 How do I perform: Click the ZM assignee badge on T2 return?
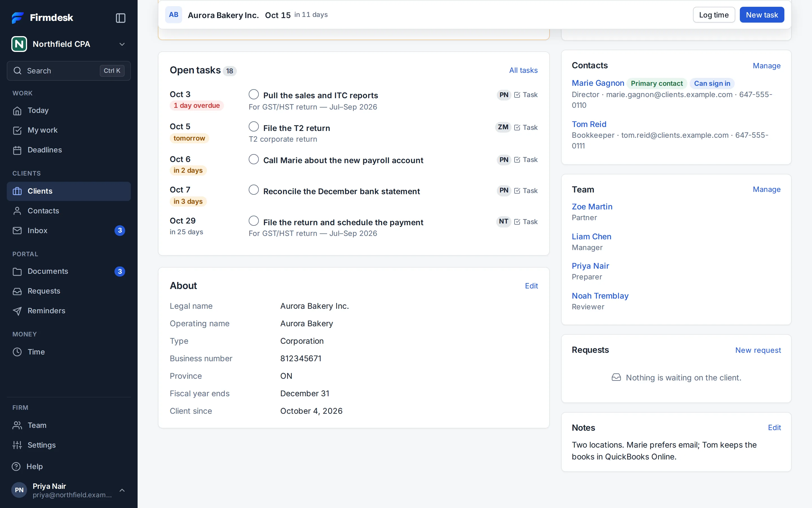(503, 127)
